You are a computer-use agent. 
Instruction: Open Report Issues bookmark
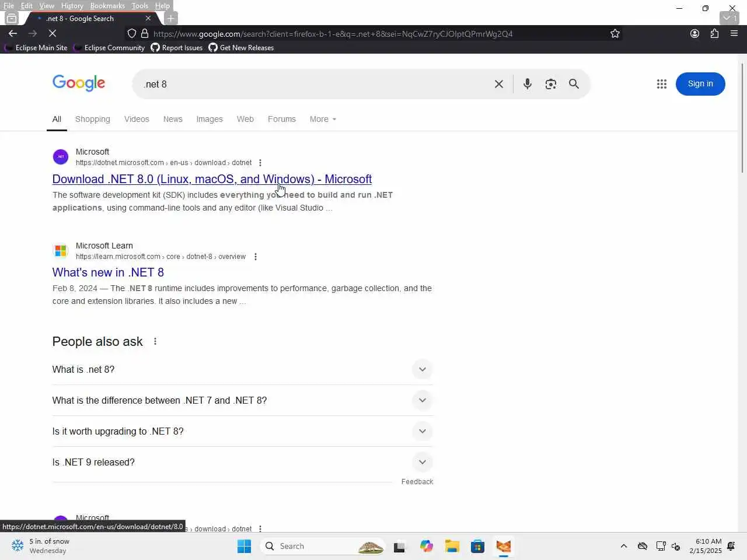177,48
